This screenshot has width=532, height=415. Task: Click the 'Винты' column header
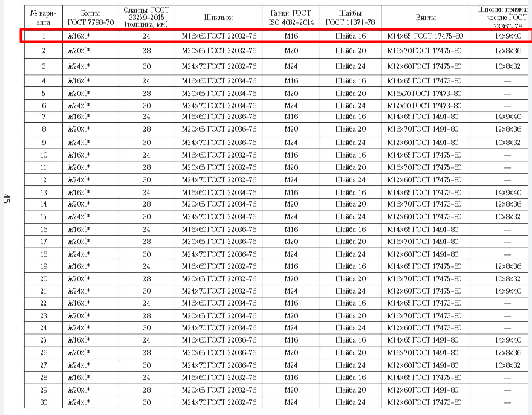point(426,18)
